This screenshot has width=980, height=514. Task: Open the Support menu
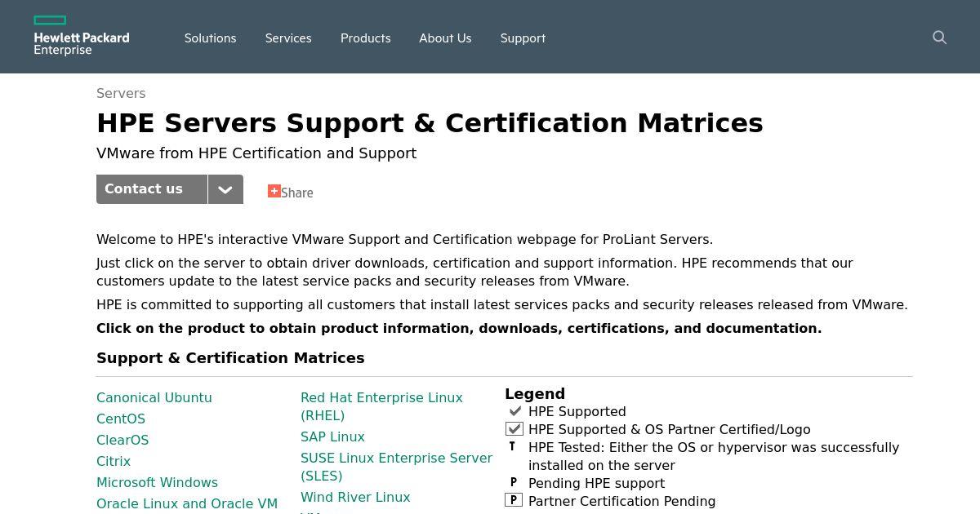click(523, 38)
